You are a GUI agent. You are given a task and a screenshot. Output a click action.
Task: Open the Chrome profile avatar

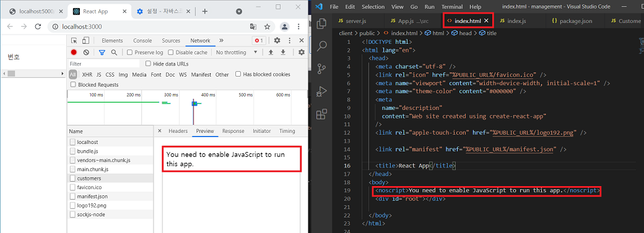point(284,27)
